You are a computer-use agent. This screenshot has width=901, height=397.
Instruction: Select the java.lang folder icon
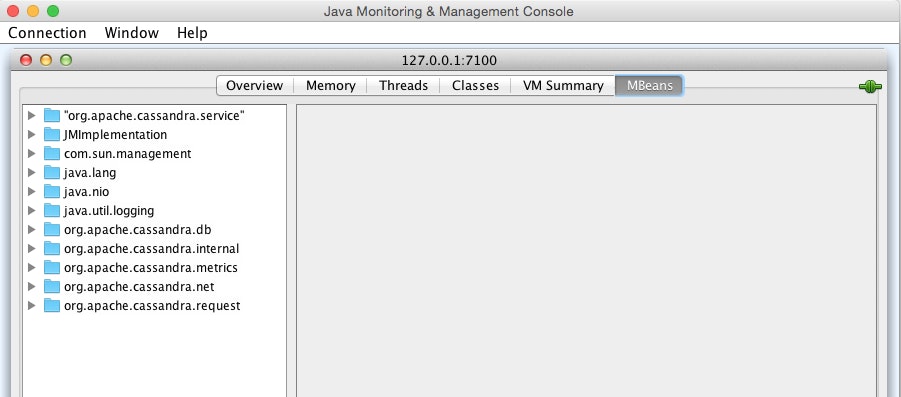click(x=52, y=172)
